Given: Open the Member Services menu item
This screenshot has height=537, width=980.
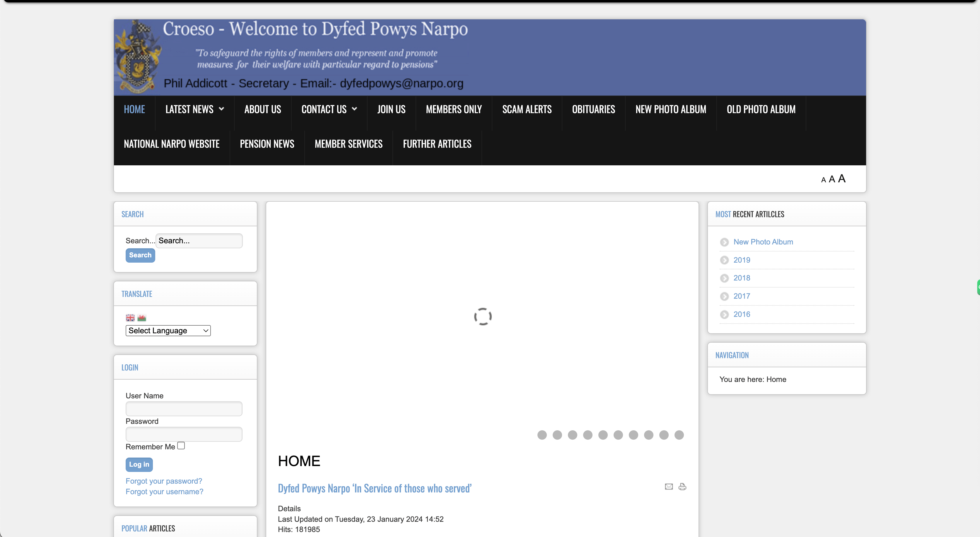Looking at the screenshot, I should click(x=349, y=144).
